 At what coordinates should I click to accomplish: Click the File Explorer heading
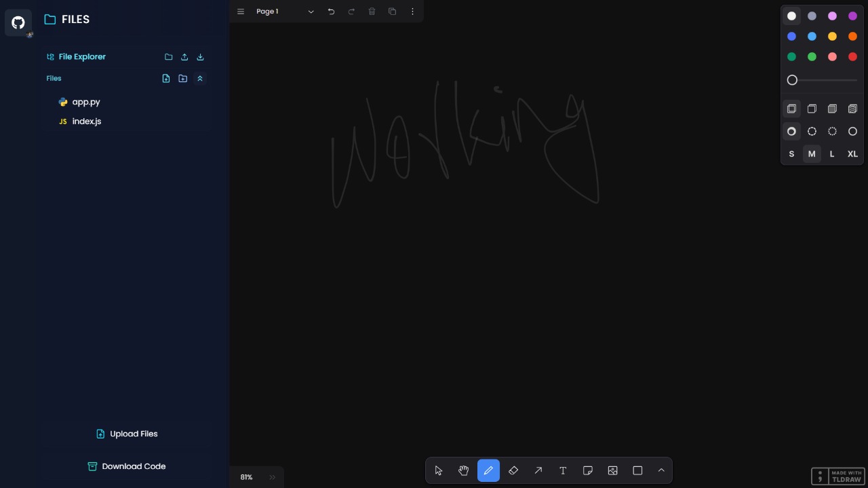pos(82,57)
